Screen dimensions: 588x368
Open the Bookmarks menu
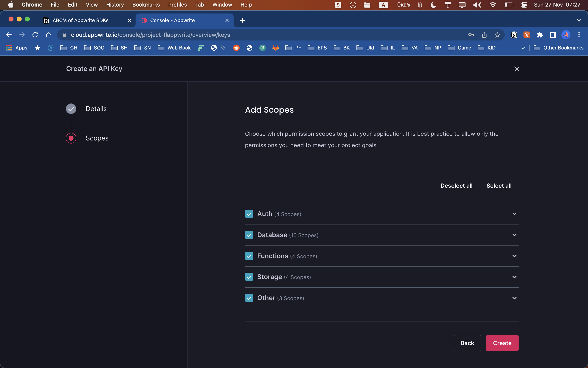coord(146,5)
